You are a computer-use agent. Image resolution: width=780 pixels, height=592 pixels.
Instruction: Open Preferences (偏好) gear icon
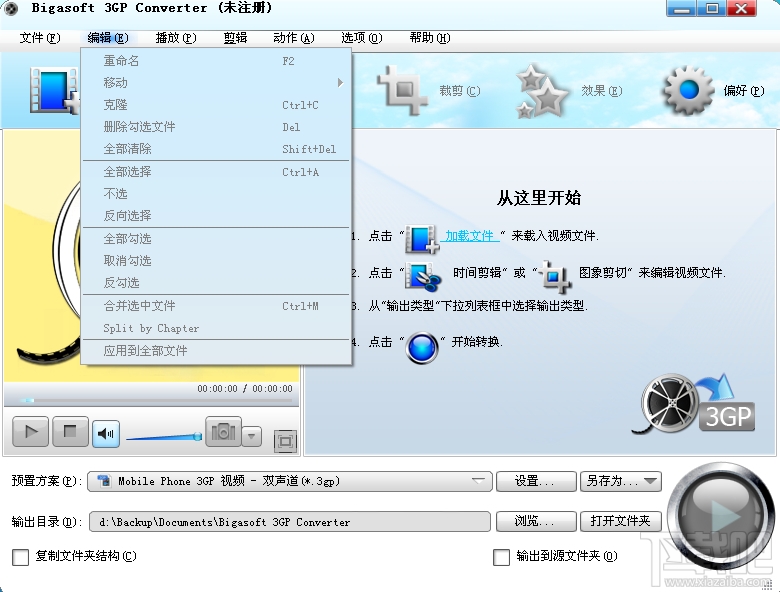tap(688, 91)
